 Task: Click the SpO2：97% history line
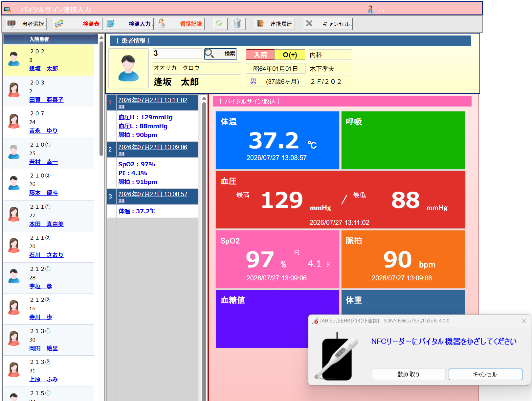[x=137, y=164]
